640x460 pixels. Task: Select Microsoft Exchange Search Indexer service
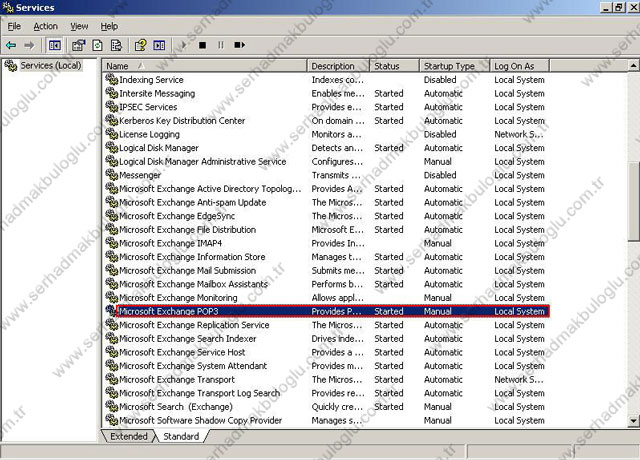point(188,338)
